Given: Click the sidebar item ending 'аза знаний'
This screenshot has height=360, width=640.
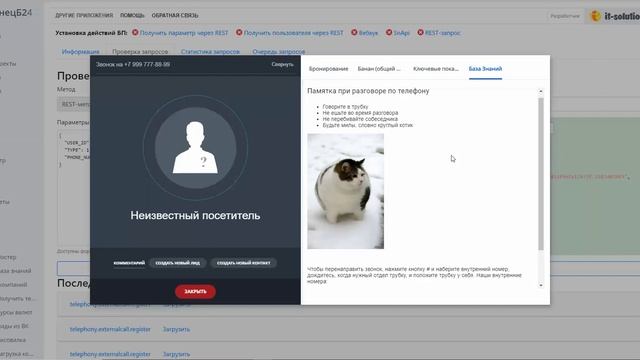Looking at the screenshot, I should tap(16, 271).
